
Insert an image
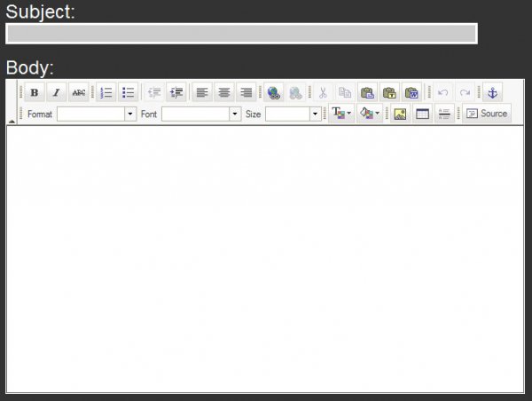tap(401, 114)
